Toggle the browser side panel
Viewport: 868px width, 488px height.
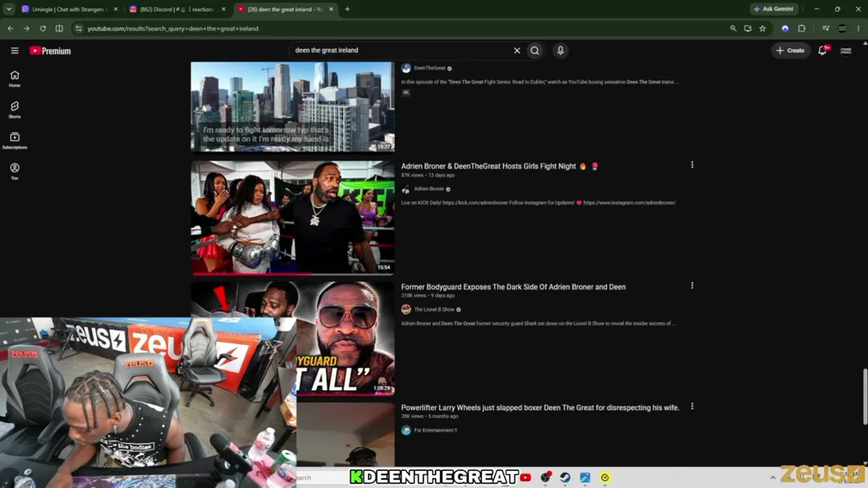click(x=59, y=28)
